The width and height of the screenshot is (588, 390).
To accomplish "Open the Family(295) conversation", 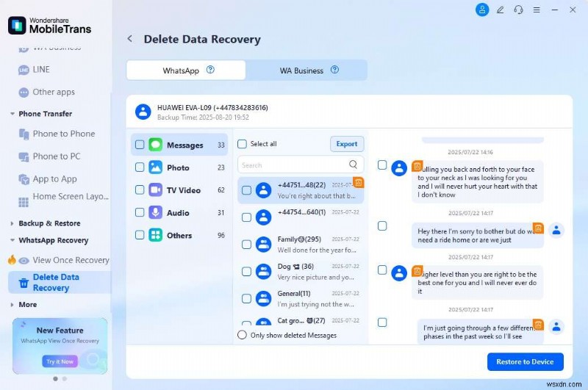I will [x=301, y=245].
